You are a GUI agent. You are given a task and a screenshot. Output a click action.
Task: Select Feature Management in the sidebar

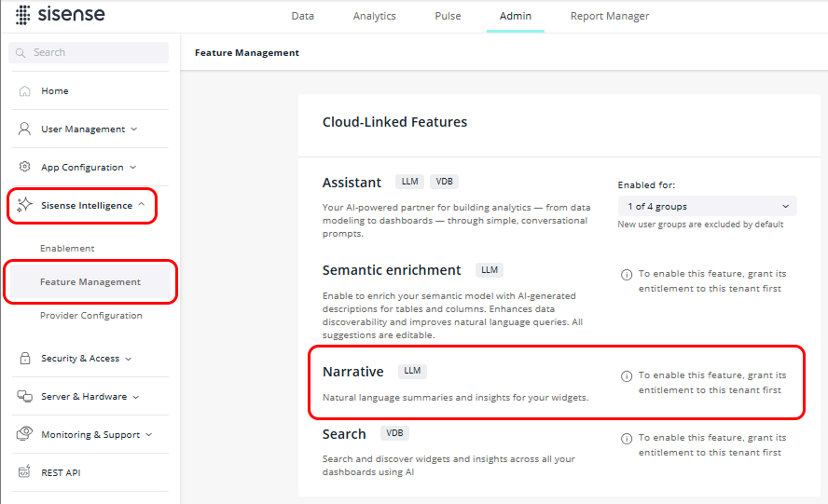tap(90, 282)
